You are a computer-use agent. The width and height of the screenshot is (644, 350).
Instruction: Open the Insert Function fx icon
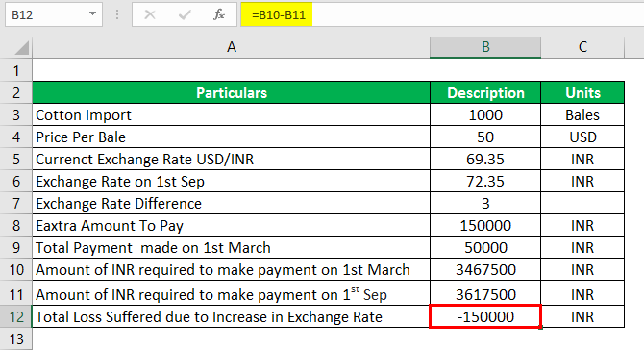[x=219, y=14]
